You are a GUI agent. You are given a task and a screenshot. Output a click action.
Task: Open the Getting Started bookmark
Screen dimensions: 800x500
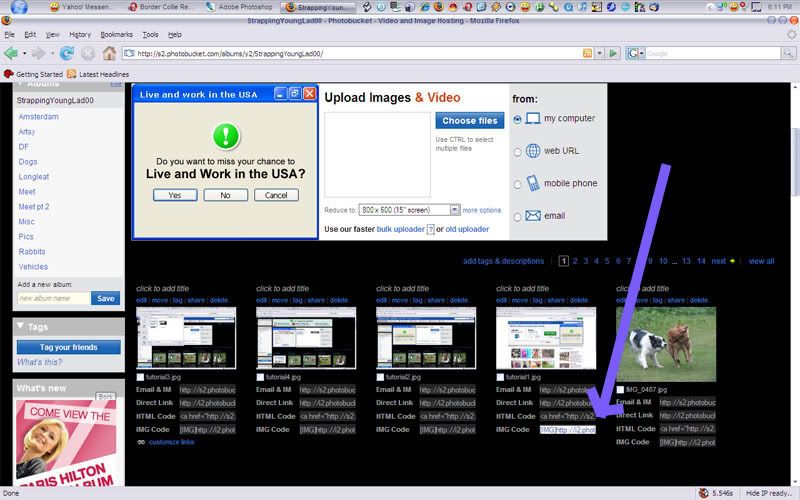tap(34, 74)
